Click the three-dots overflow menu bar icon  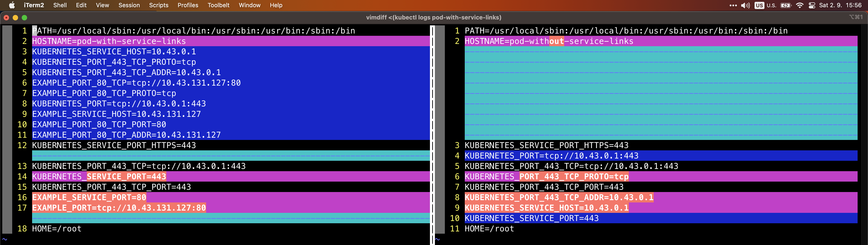[x=733, y=5]
